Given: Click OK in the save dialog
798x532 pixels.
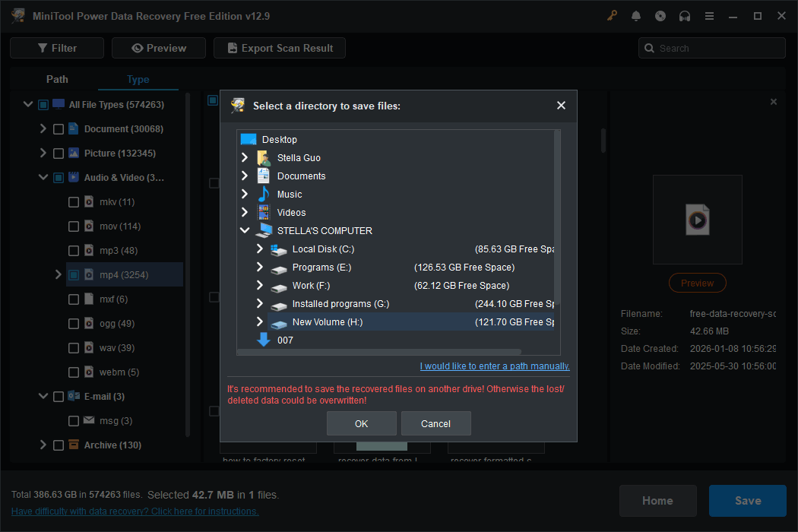Looking at the screenshot, I should pos(361,423).
